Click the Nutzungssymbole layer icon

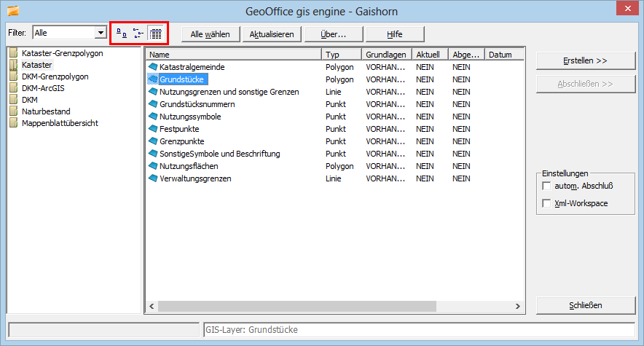(x=153, y=116)
